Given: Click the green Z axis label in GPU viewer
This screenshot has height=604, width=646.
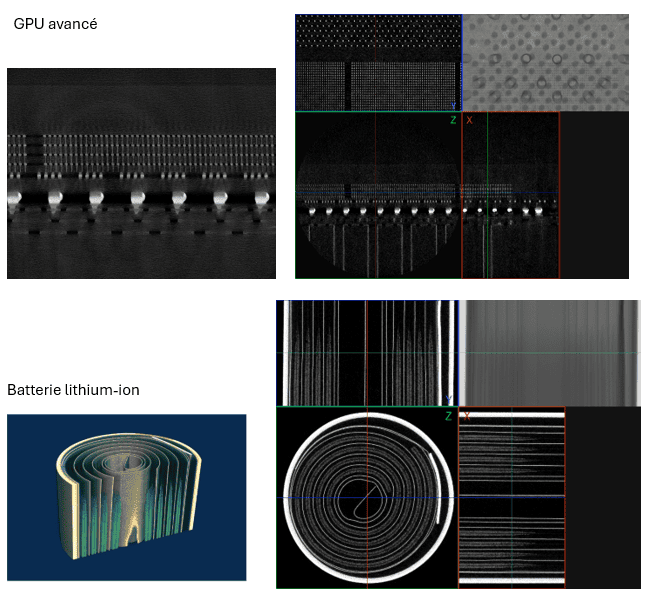Looking at the screenshot, I should click(453, 120).
